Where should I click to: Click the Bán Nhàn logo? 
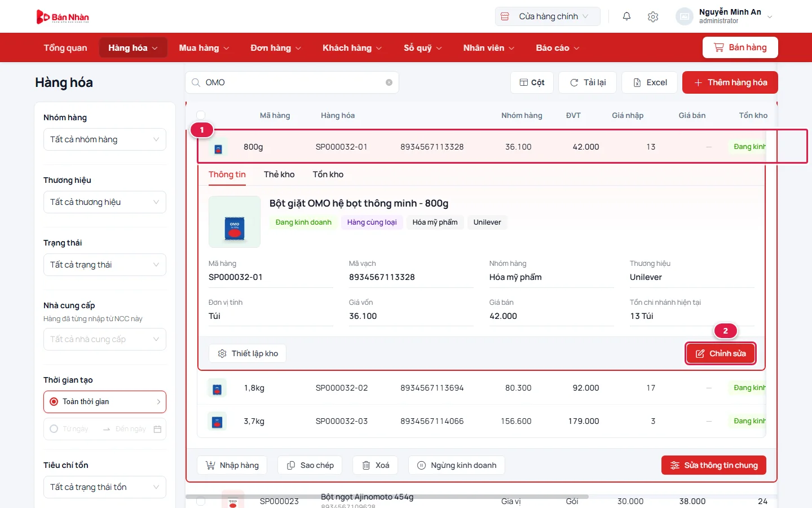[x=63, y=17]
